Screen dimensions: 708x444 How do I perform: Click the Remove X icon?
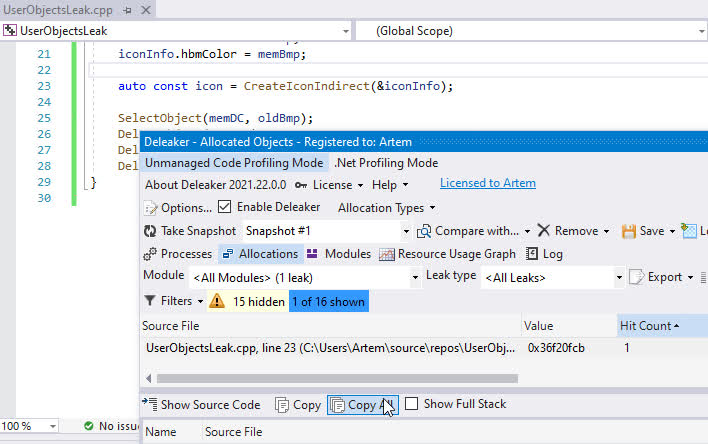(544, 231)
